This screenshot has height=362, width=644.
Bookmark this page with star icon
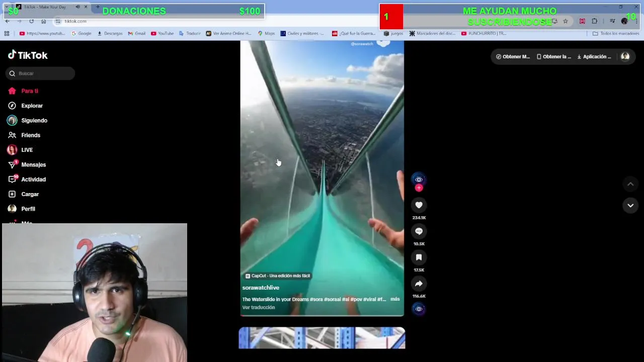[x=566, y=21]
